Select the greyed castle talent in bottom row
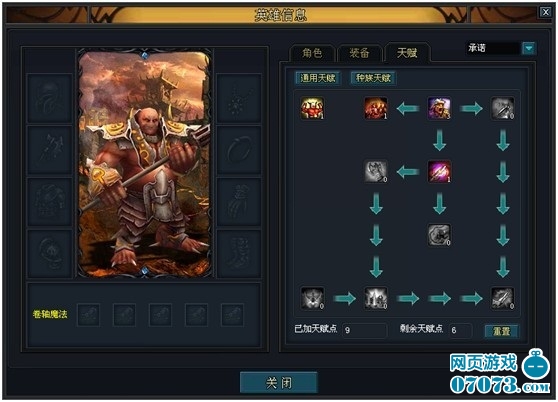Image resolution: width=558 pixels, height=402 pixels. (376, 298)
